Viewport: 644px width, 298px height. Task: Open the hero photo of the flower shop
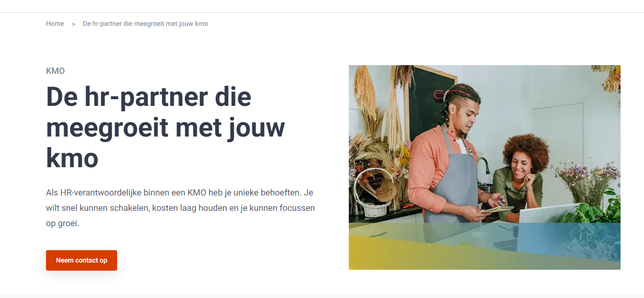tap(485, 167)
